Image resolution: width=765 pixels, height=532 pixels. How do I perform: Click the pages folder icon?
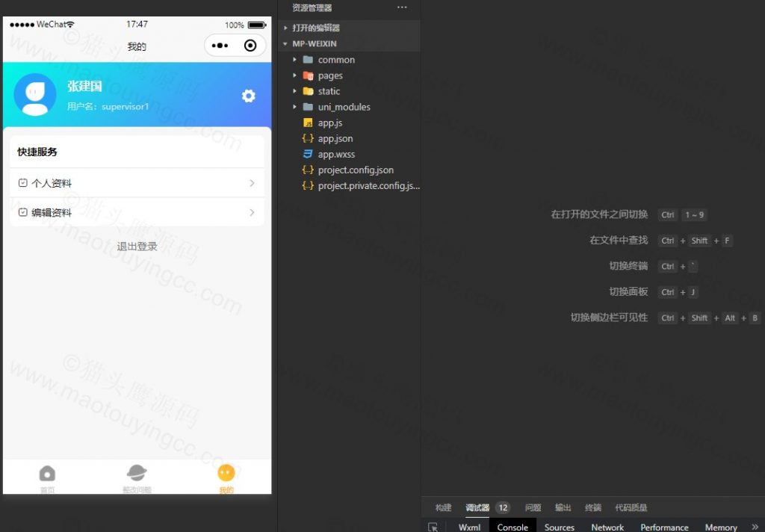pyautogui.click(x=308, y=75)
